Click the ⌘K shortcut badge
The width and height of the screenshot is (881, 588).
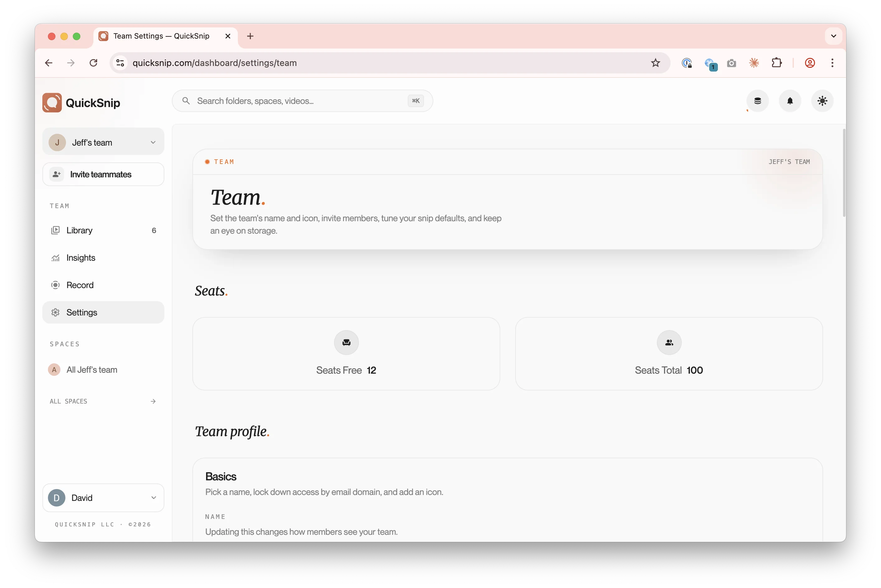(416, 101)
